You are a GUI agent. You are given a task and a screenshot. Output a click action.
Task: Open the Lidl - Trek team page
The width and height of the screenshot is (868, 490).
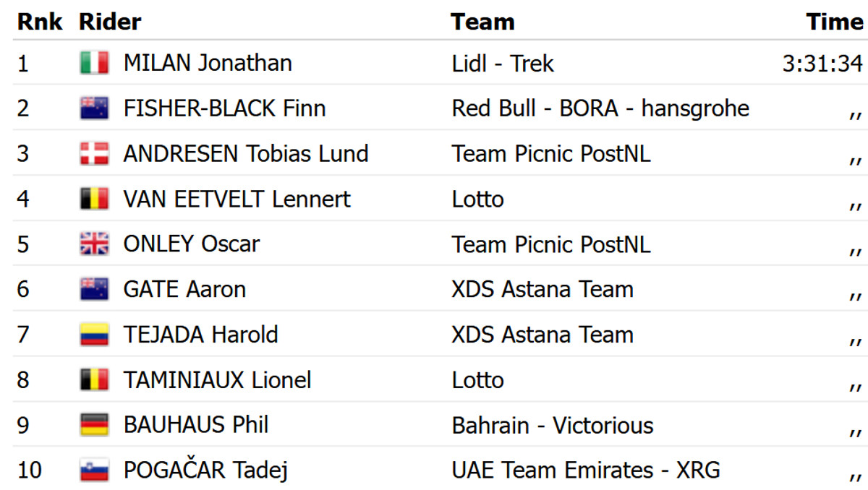502,64
